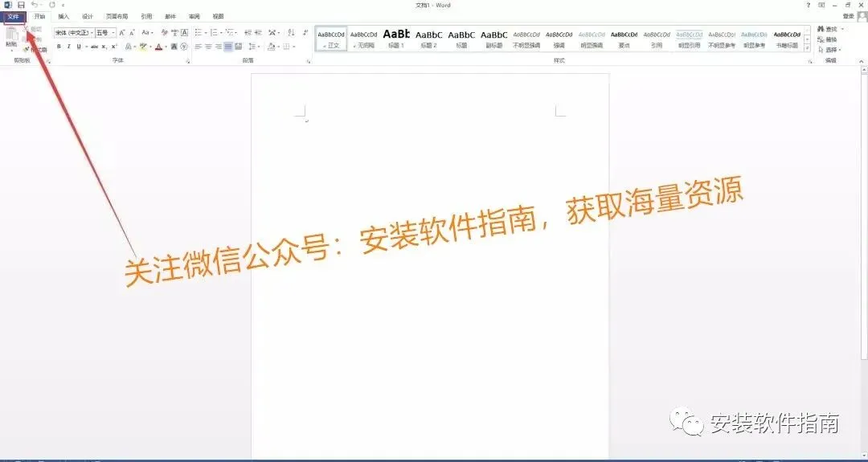Select the Format Painter (格式刷) tool
The width and height of the screenshot is (868, 462).
(35, 50)
